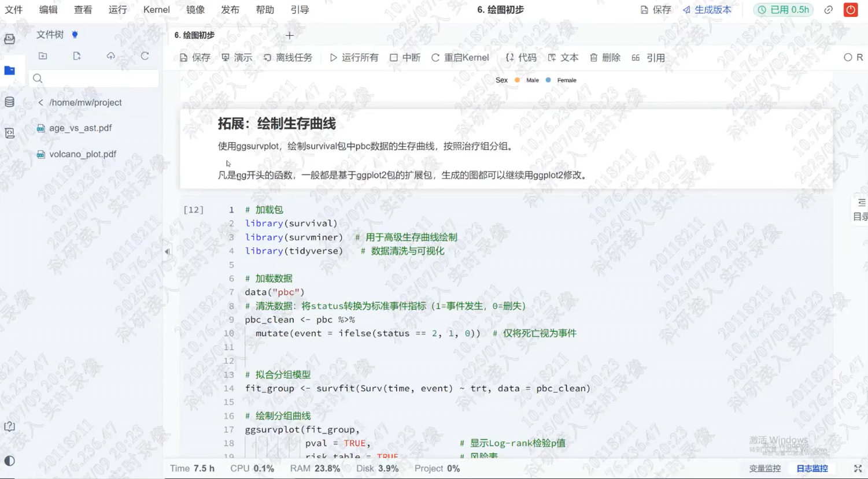Click CPU 0.1% status entry
Viewport: 868px width, 479px height.
pos(252,469)
